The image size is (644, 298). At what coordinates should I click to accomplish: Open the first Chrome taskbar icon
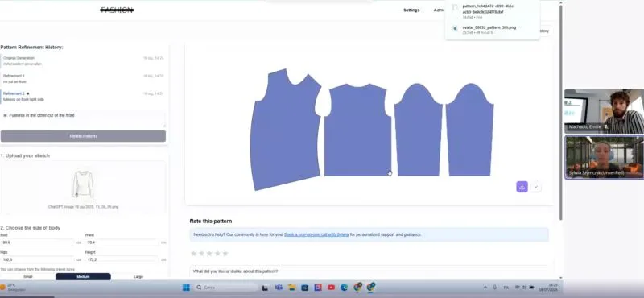point(358,287)
